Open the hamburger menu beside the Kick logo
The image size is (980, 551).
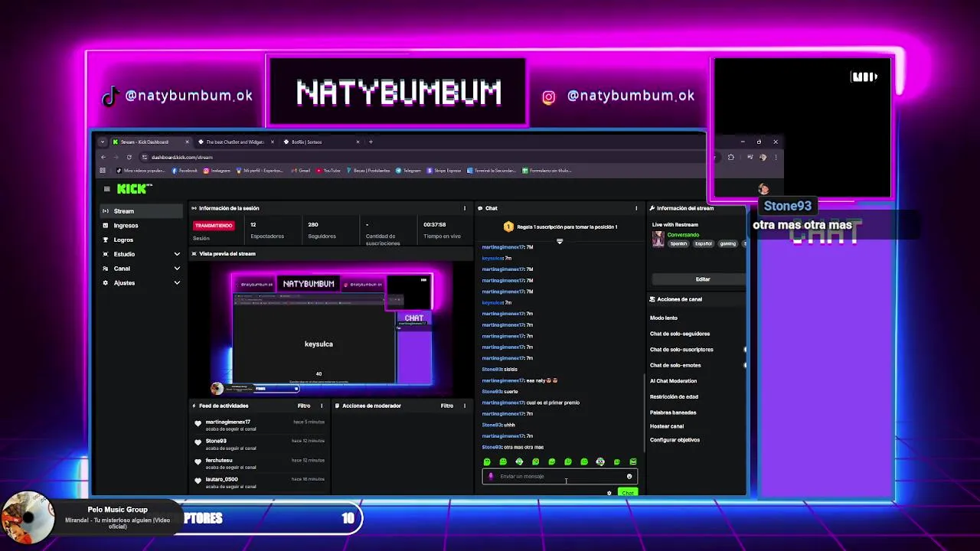106,189
